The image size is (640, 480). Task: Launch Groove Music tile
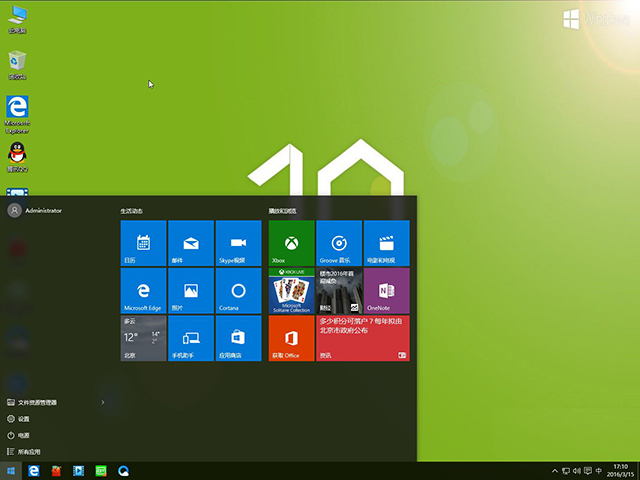[340, 243]
